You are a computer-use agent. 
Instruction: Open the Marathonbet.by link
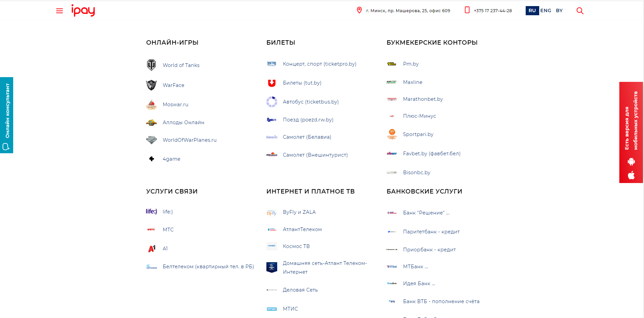coord(423,99)
